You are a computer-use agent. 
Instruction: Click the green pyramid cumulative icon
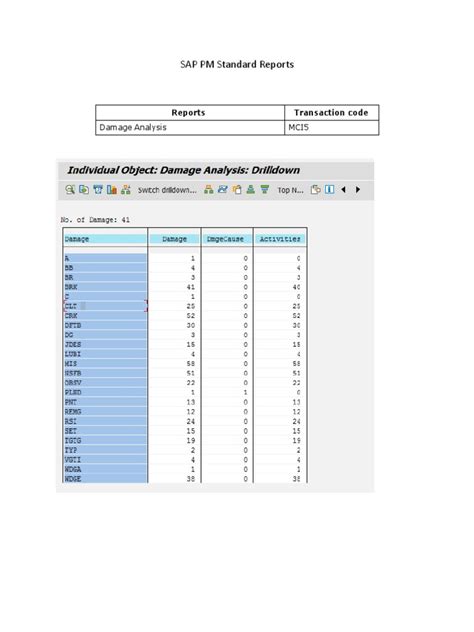coord(251,189)
